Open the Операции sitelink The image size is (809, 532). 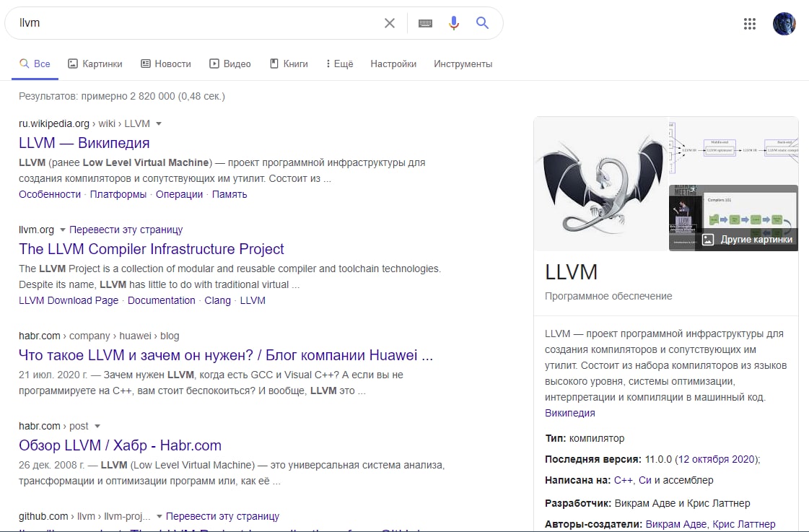pyautogui.click(x=179, y=194)
